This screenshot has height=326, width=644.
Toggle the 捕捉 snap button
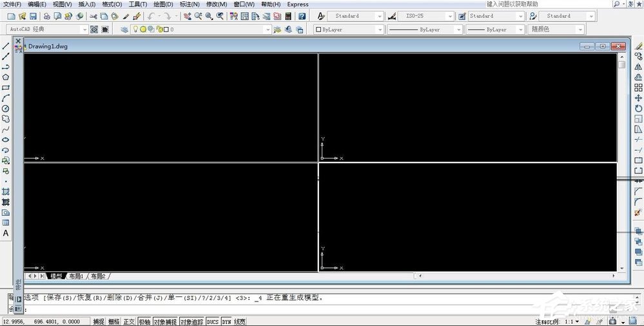point(99,322)
